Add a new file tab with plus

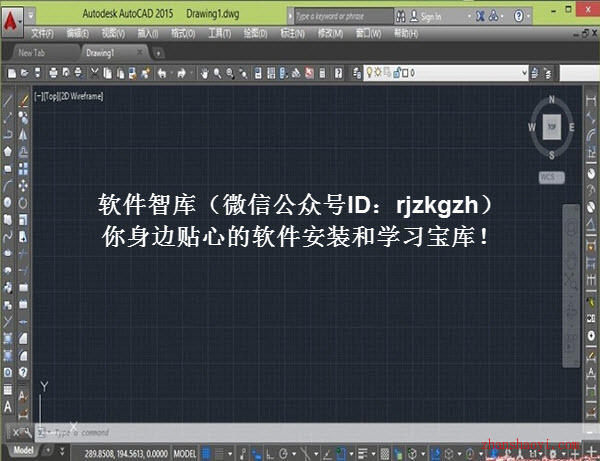[x=158, y=53]
